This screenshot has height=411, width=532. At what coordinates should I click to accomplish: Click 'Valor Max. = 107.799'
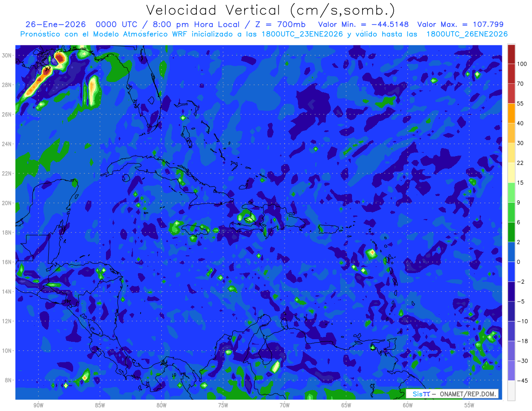[x=461, y=24]
